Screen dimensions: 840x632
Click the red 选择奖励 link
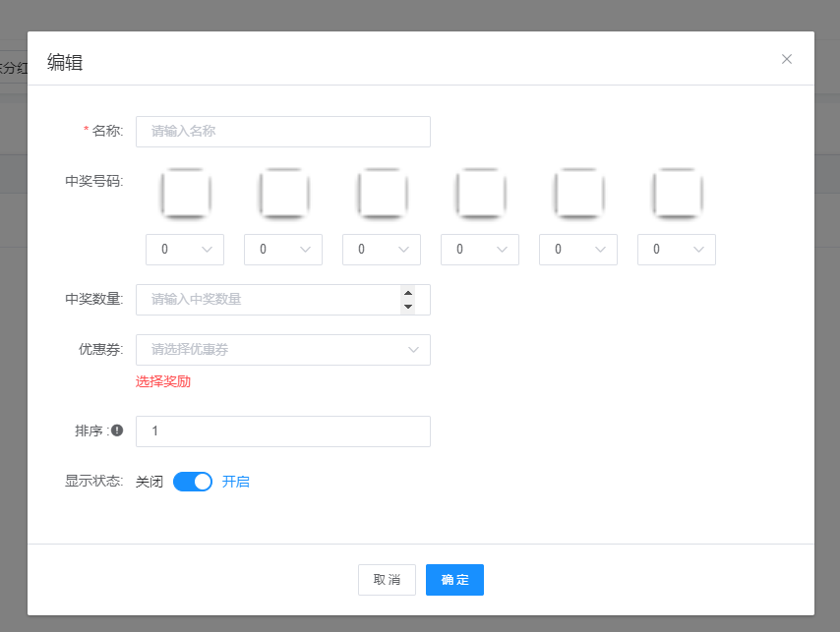[x=163, y=381]
